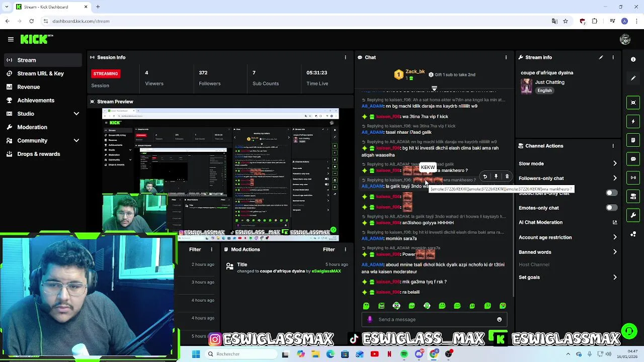Open Channel Actions three-dot menu
The image size is (644, 362).
pyautogui.click(x=613, y=146)
